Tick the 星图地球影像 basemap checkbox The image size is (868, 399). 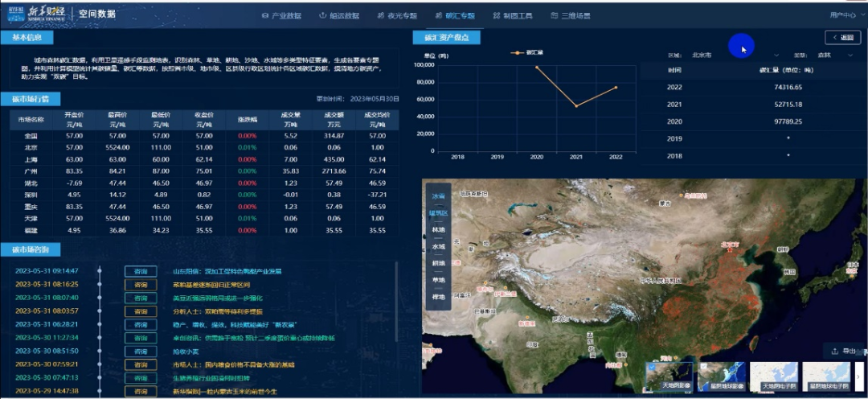point(703,366)
